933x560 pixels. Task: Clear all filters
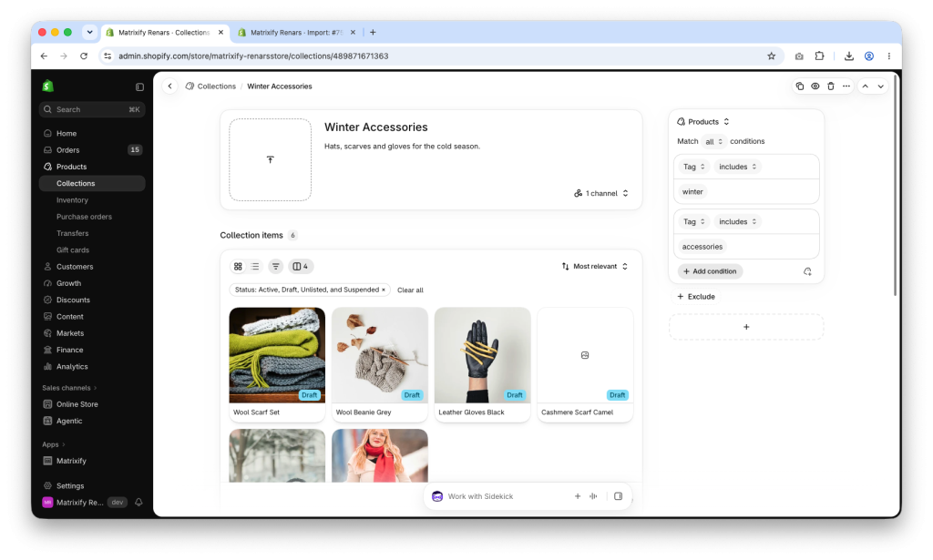(x=410, y=290)
